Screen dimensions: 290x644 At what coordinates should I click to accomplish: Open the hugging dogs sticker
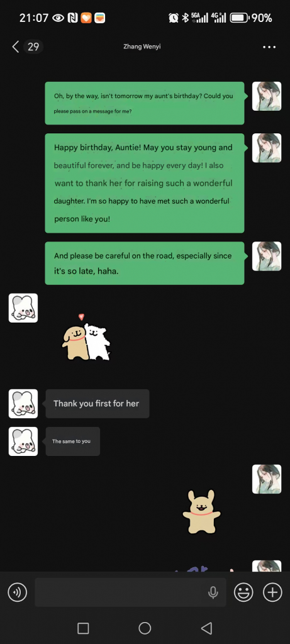(86, 338)
